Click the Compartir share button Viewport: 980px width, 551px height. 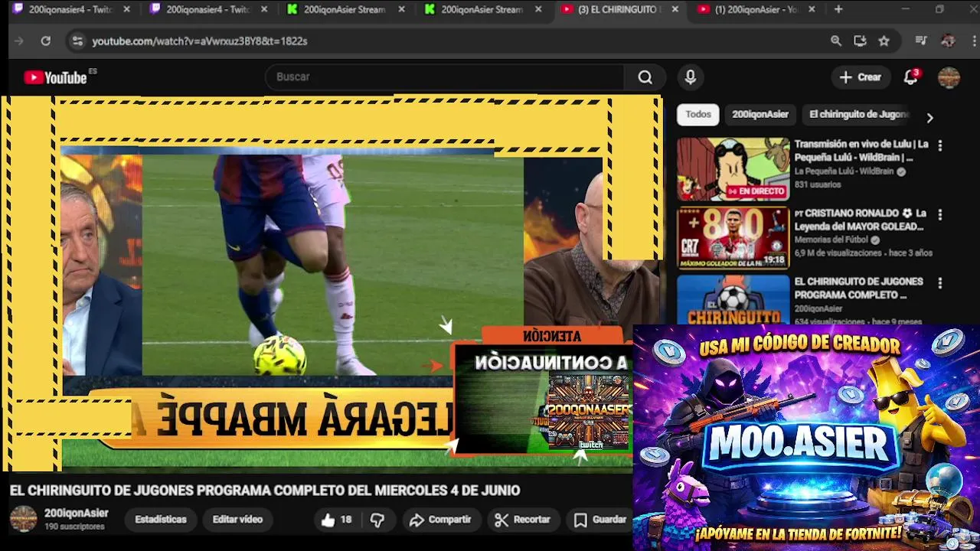pyautogui.click(x=439, y=520)
